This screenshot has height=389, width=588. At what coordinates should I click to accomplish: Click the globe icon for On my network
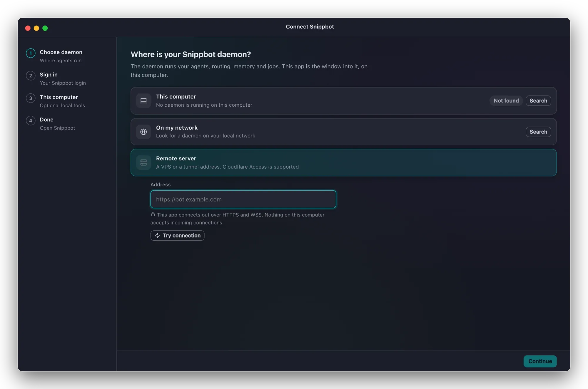[x=143, y=132]
